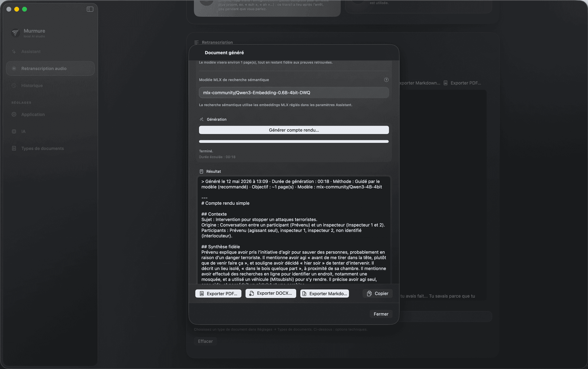This screenshot has width=588, height=369.
Task: Click the generation progress bar
Action: (x=294, y=141)
